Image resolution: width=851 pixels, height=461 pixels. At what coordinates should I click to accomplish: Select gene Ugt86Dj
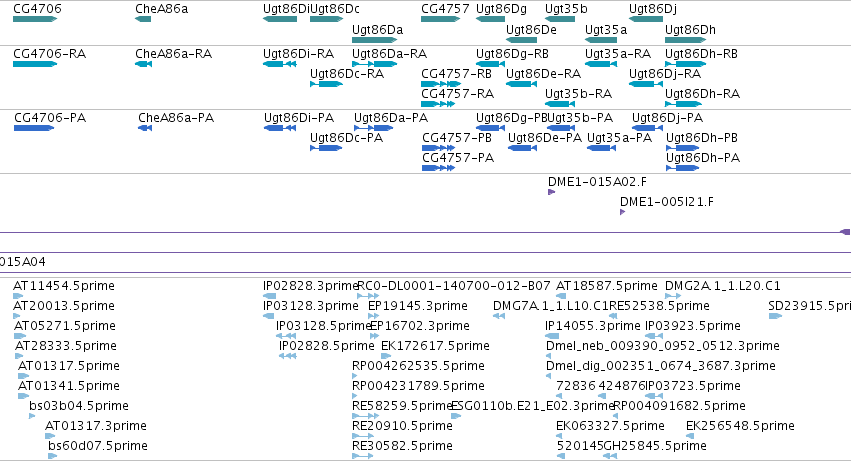point(646,19)
